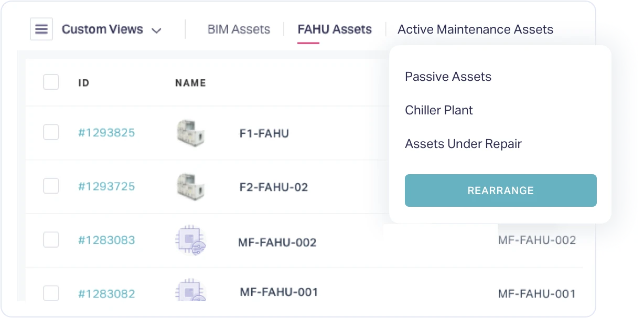Check the select-all checkbox in the header
This screenshot has width=644, height=318.
coord(51,82)
